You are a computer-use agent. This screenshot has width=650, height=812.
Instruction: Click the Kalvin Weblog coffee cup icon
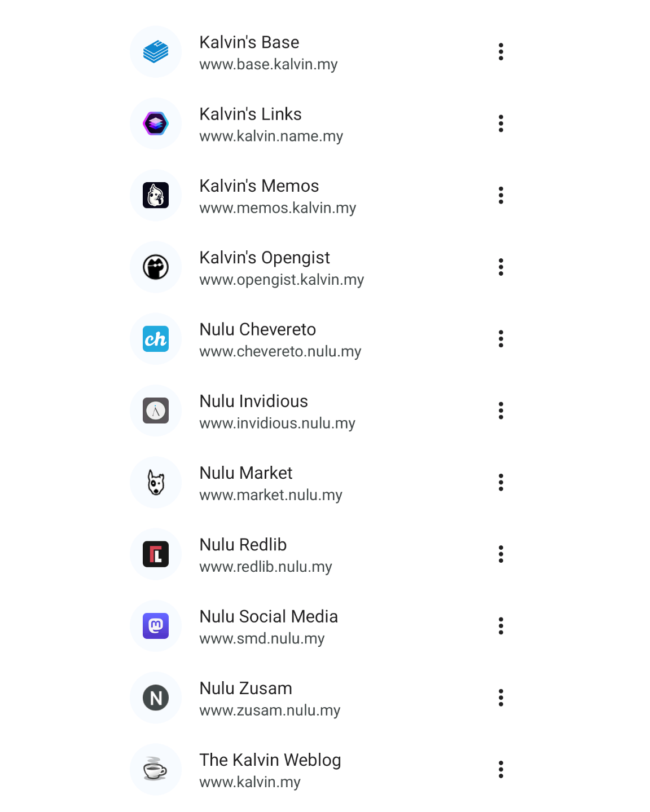[156, 769]
